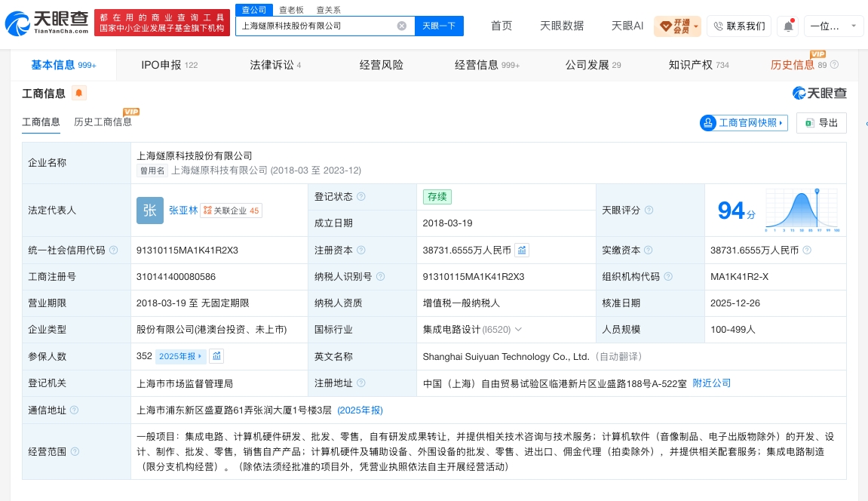Open chart icon beside 注册资本 value

click(x=521, y=250)
